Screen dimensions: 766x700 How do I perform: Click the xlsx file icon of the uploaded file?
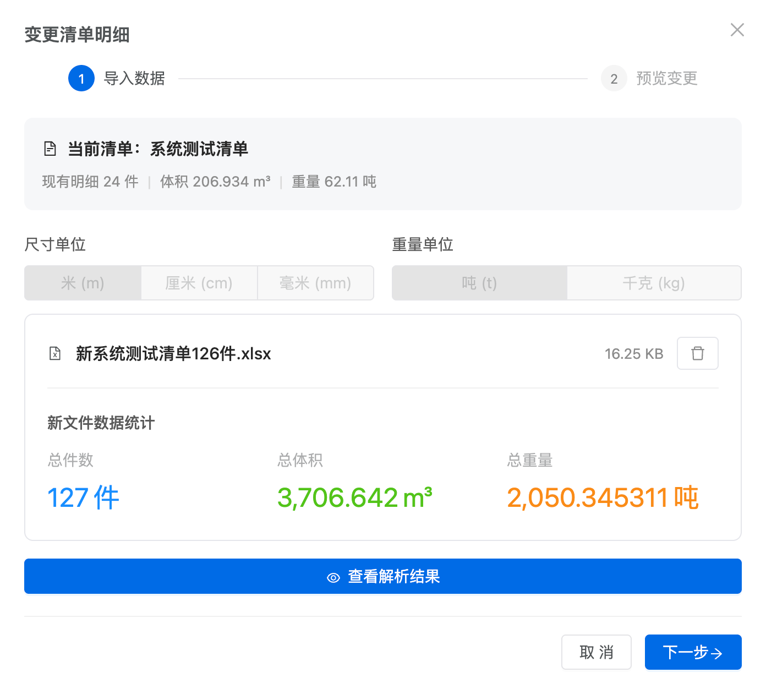point(54,353)
